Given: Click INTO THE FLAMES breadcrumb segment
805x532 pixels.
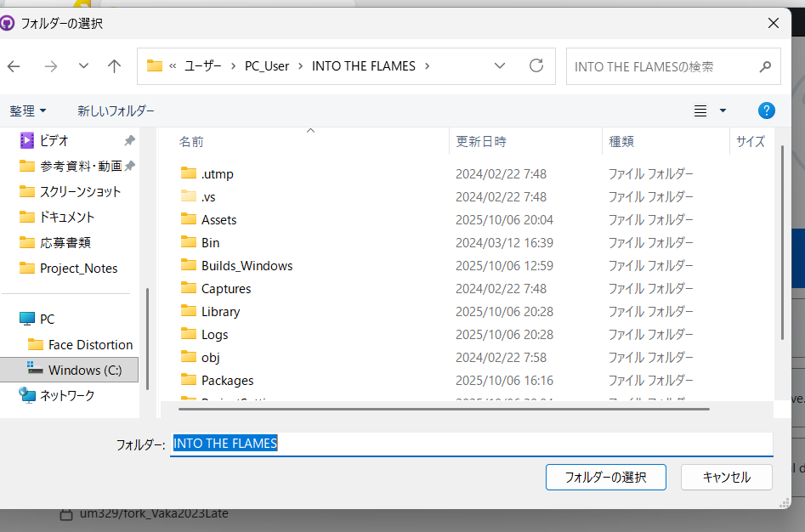Looking at the screenshot, I should 364,66.
